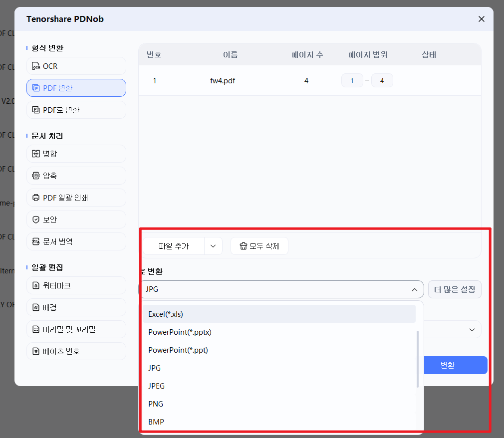Choose JPG in the format list
Viewport: 504px width, 438px height.
point(279,368)
